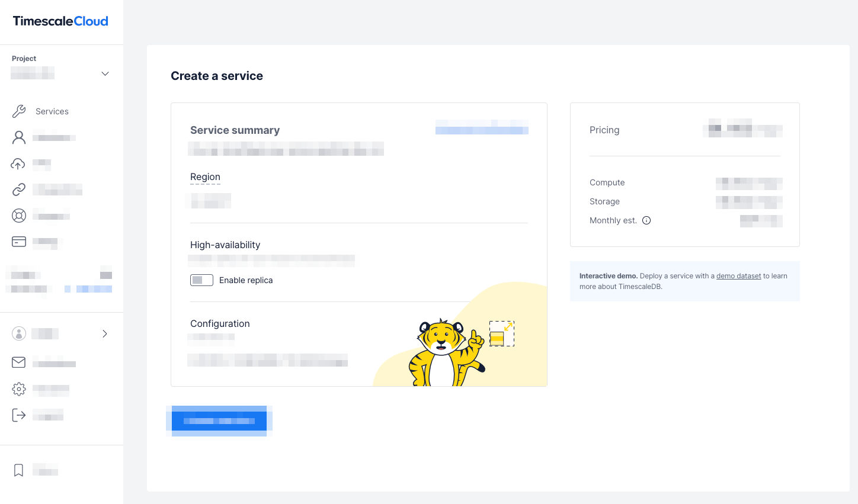Viewport: 858px width, 504px height.
Task: Expand the user avatar menu arrow
Action: click(105, 333)
